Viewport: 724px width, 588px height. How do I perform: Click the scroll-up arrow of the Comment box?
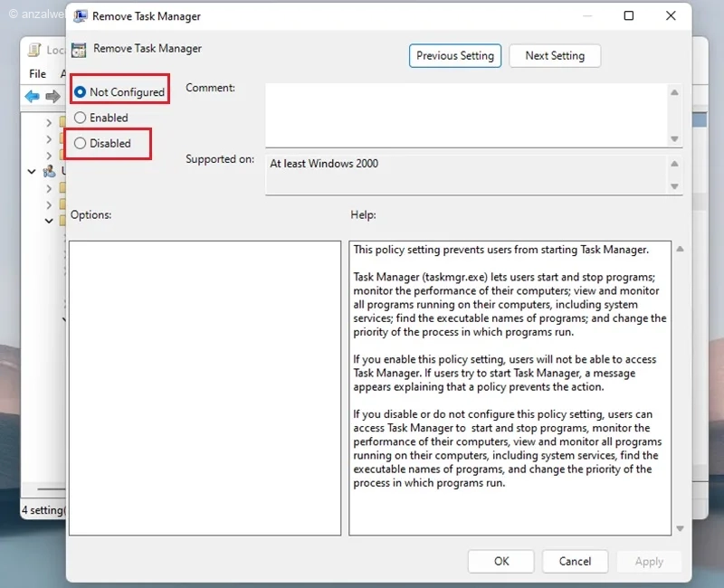tap(674, 92)
